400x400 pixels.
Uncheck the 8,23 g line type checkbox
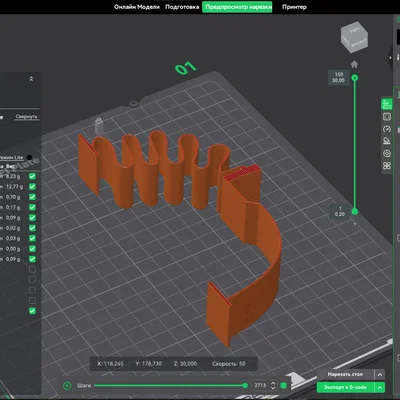[32, 176]
